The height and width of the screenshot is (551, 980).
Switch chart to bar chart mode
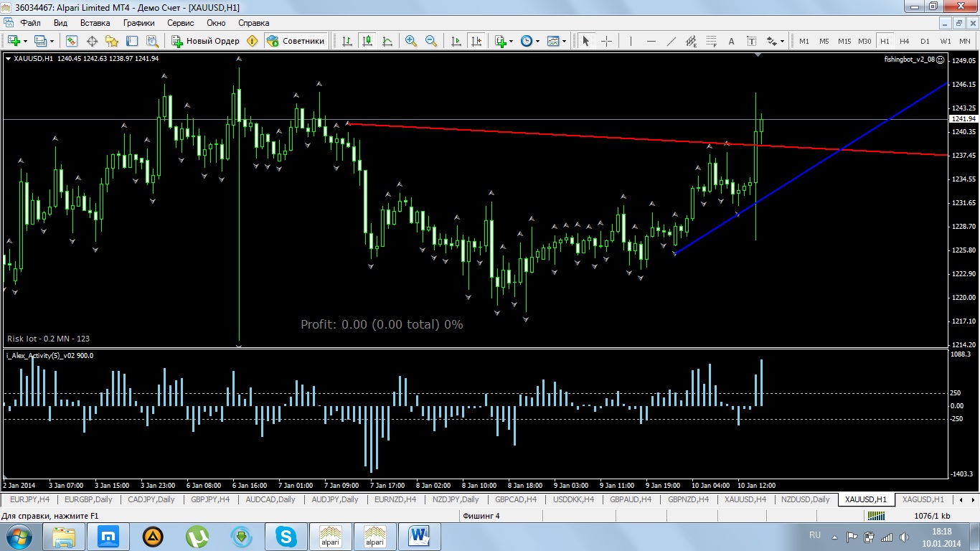(347, 41)
